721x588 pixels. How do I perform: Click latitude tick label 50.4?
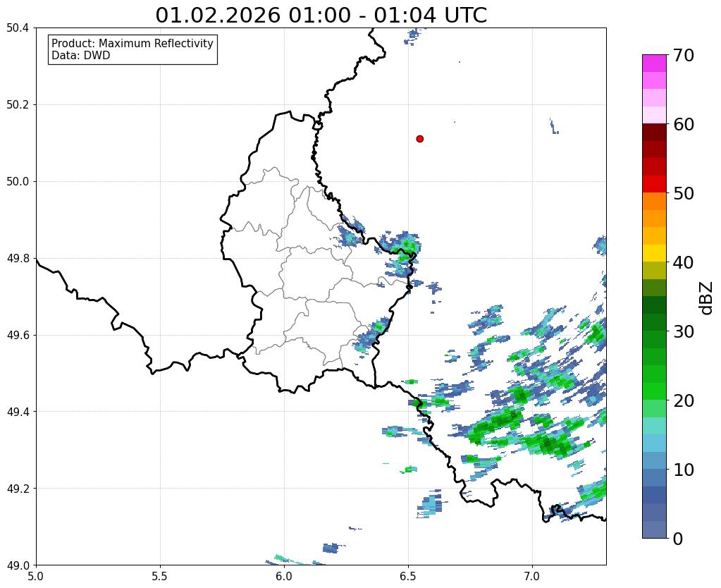point(18,28)
